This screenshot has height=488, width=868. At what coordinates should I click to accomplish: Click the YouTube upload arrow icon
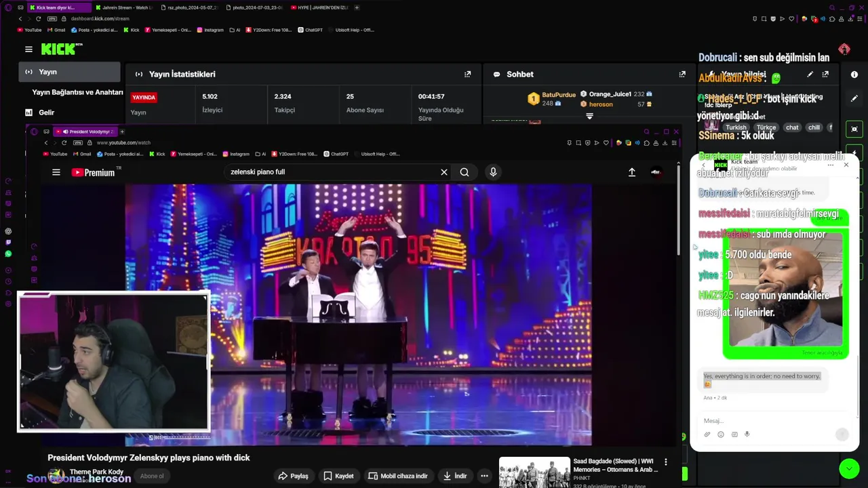(632, 172)
